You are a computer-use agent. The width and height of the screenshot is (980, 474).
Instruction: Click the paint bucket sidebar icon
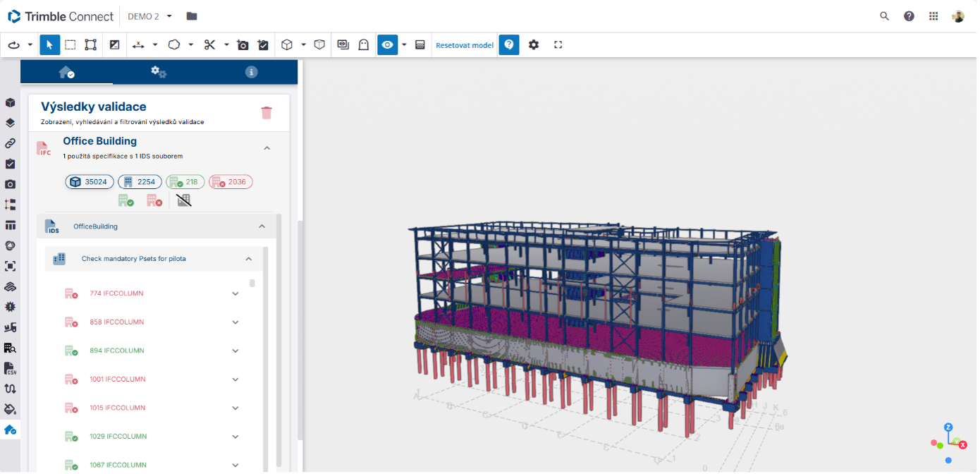coord(10,409)
